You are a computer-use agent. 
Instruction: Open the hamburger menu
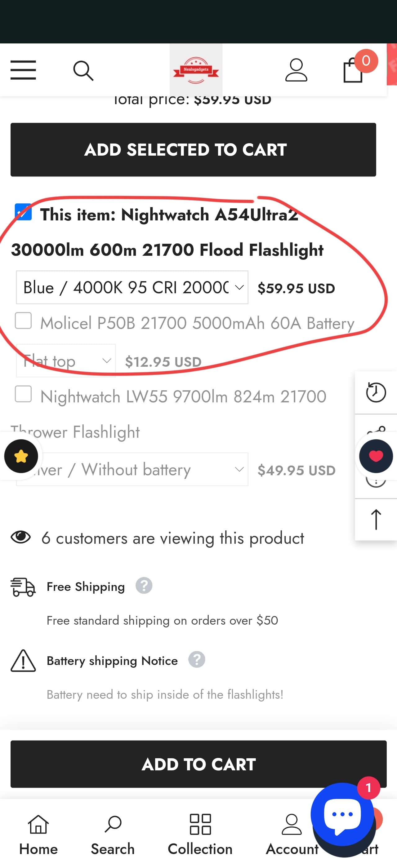[x=23, y=70]
